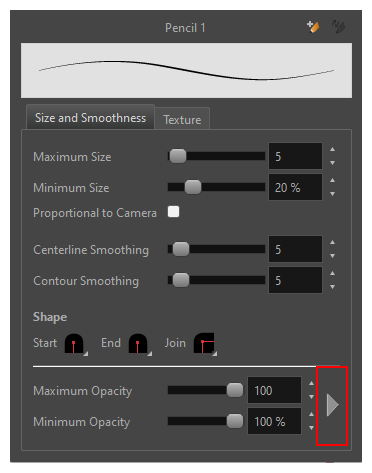Click the arrow beside the opacity settings
Viewport: 372px width, 473px height.
tap(332, 405)
